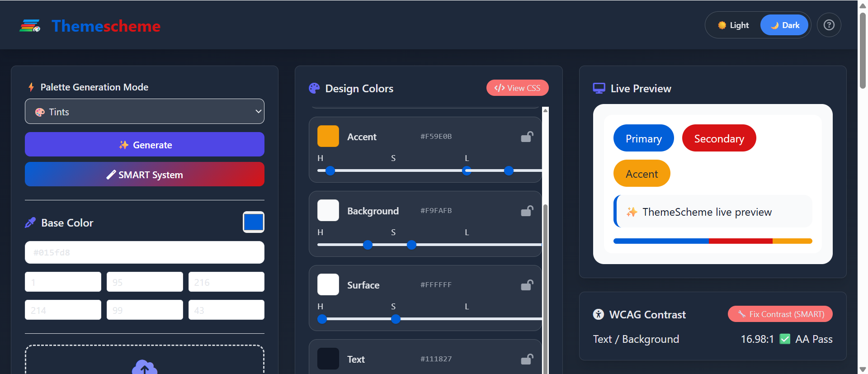Open the SMART System button

pos(145,175)
